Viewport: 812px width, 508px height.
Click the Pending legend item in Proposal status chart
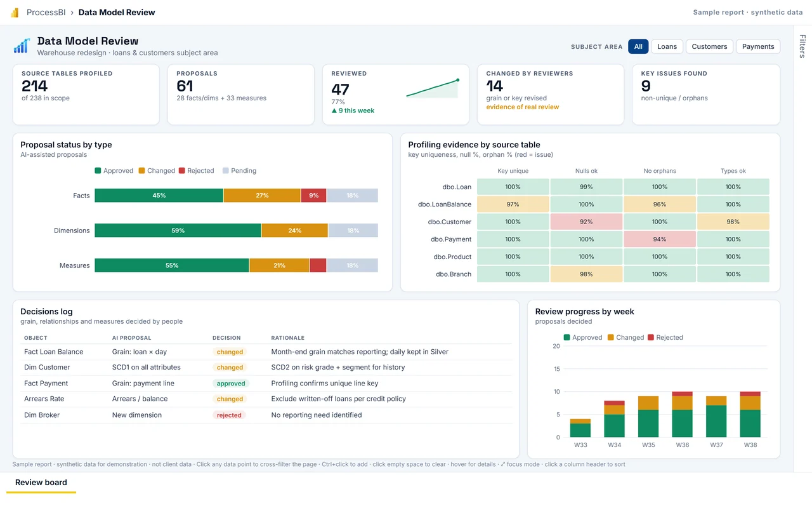[240, 171]
